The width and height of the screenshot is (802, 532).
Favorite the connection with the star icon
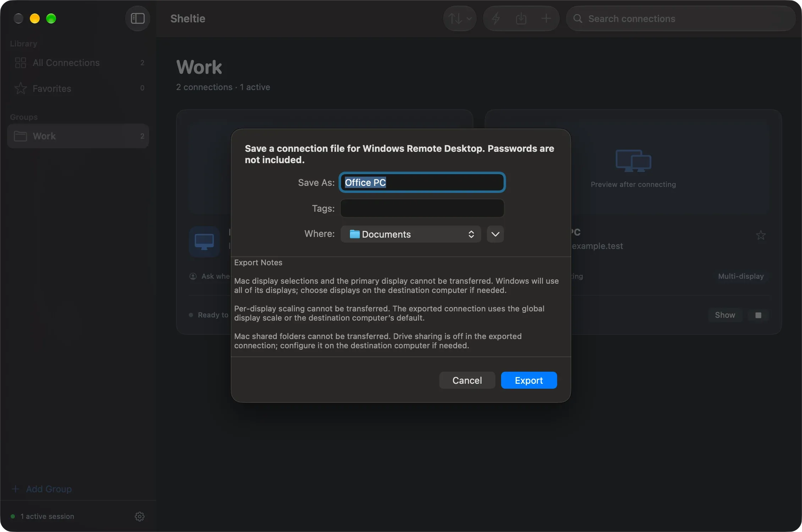(x=760, y=235)
